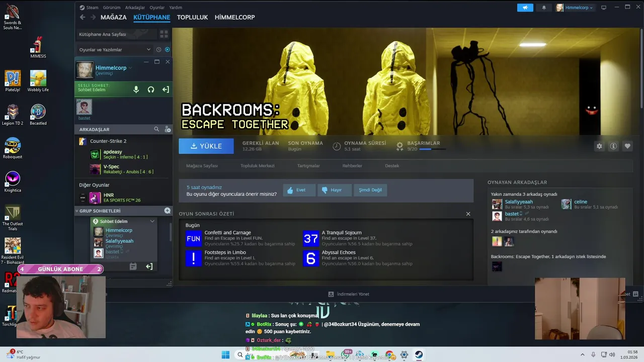Go to KÜTÜPHANE tab
Image resolution: width=644 pixels, height=362 pixels.
click(152, 17)
